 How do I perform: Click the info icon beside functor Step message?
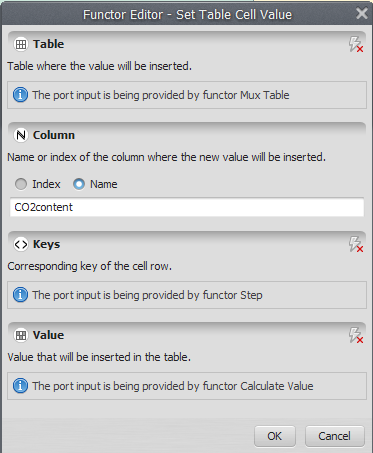tap(20, 295)
